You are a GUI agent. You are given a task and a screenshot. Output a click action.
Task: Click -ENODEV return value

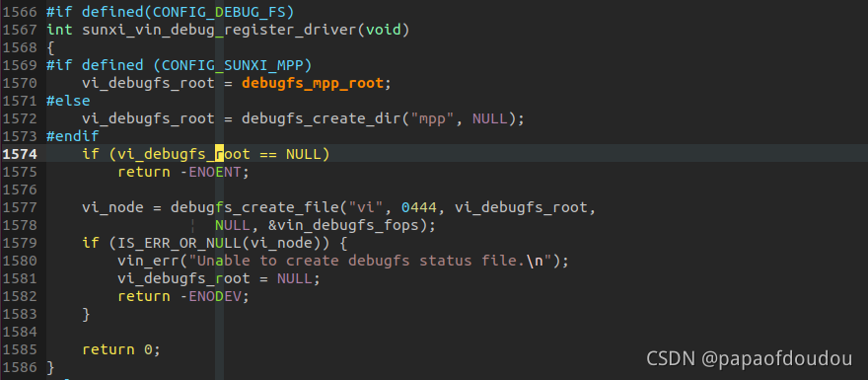click(x=210, y=296)
